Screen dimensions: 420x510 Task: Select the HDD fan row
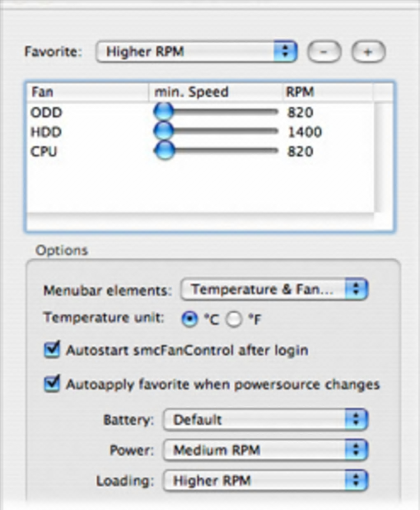pyautogui.click(x=46, y=132)
